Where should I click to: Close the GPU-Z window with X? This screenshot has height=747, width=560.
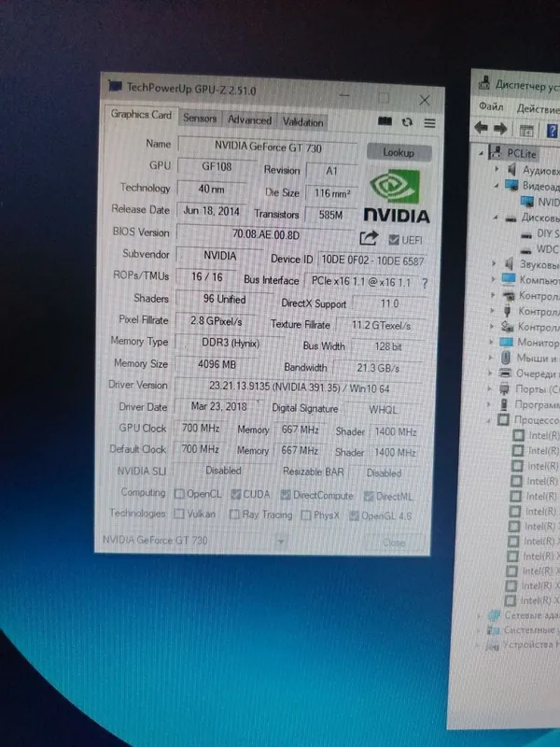click(425, 100)
